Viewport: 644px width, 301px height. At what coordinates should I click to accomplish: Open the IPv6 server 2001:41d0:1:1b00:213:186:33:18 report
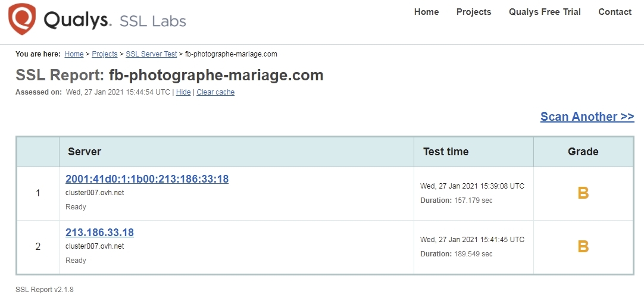pyautogui.click(x=147, y=179)
